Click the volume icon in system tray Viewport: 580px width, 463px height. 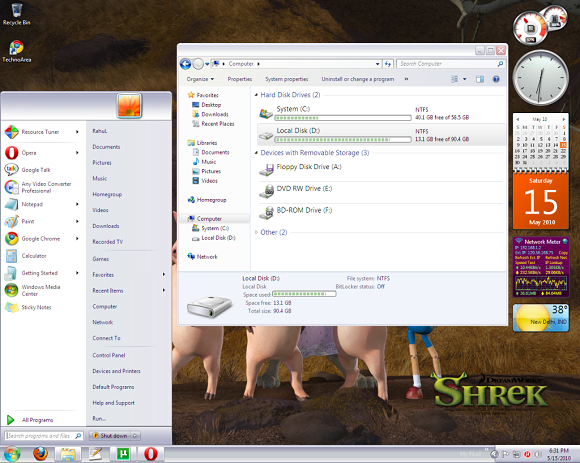pyautogui.click(x=538, y=454)
